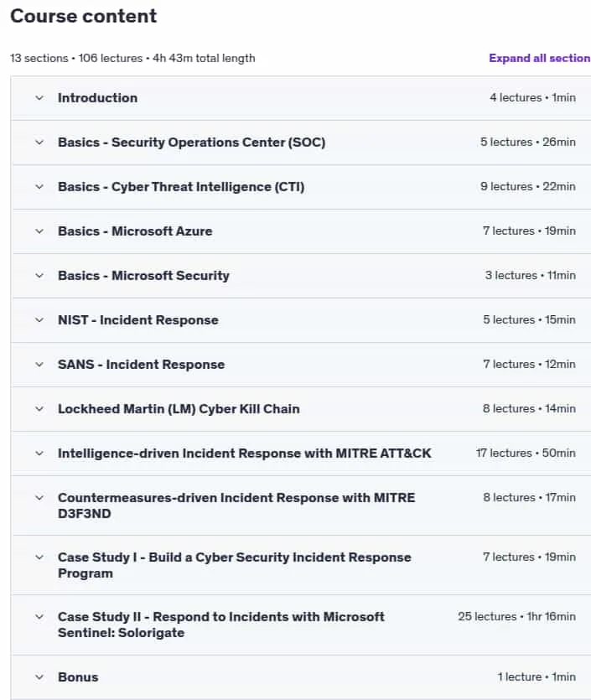Screen dimensions: 591x700
Task: Expand the Introduction section chevron
Action: click(39, 98)
